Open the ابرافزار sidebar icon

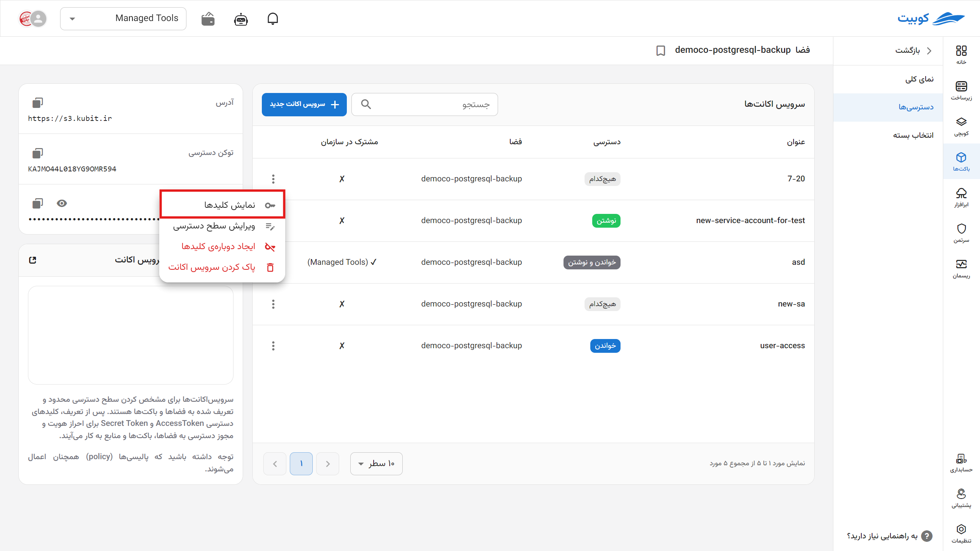coord(961,197)
